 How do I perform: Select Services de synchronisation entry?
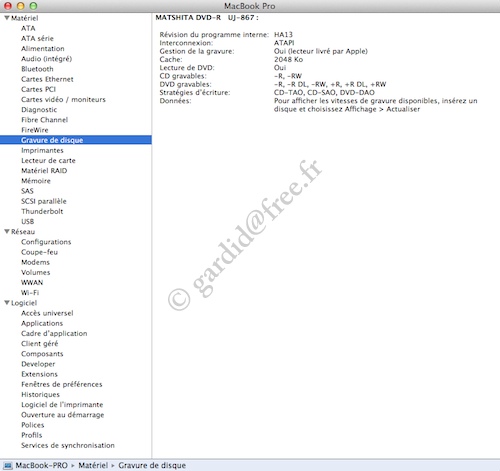(68, 445)
